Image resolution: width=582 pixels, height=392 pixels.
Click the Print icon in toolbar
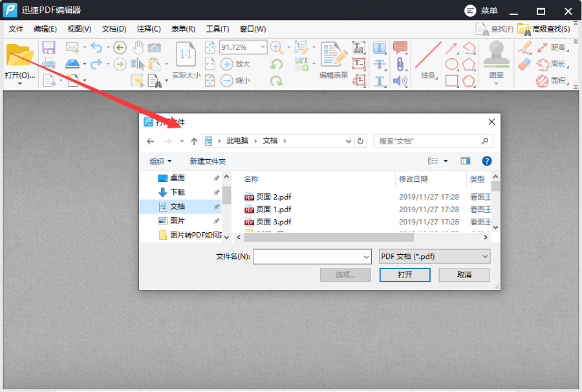point(48,64)
